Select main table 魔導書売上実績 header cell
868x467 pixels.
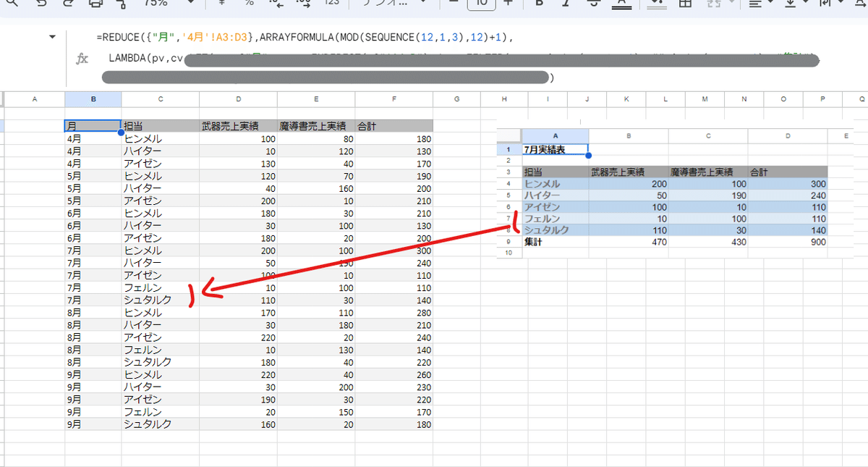point(316,126)
